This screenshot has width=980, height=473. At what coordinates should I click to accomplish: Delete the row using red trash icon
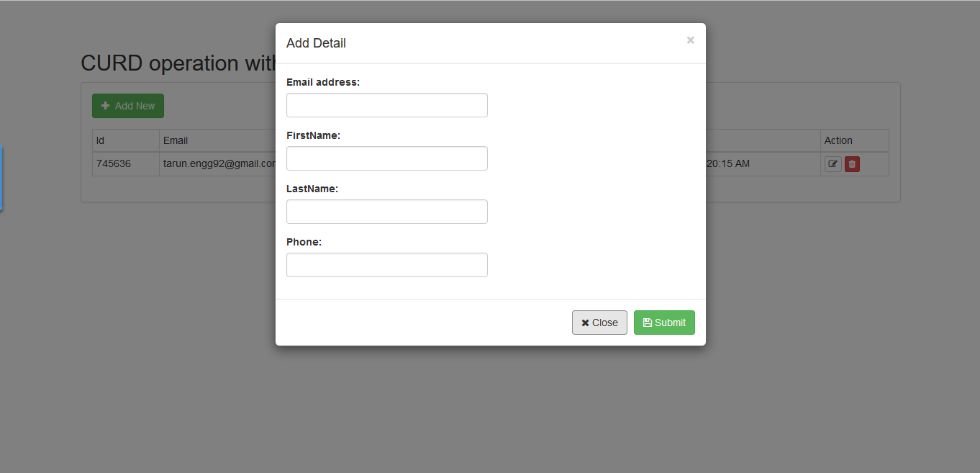tap(852, 164)
